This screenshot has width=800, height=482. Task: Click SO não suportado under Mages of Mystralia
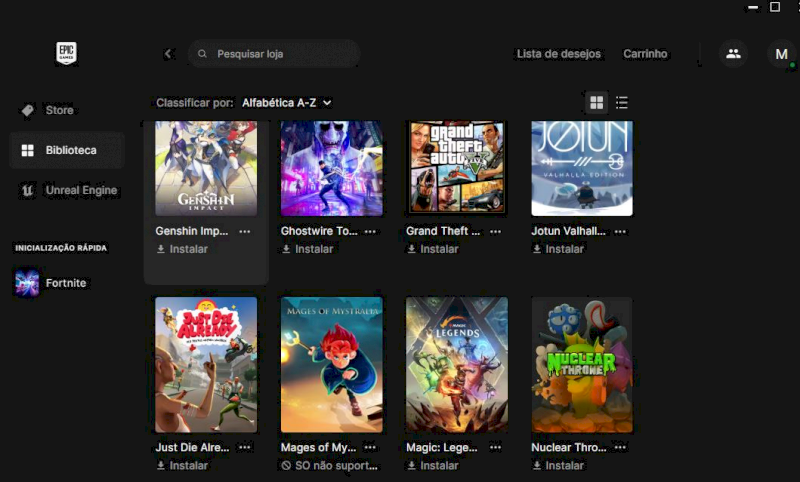click(x=330, y=466)
